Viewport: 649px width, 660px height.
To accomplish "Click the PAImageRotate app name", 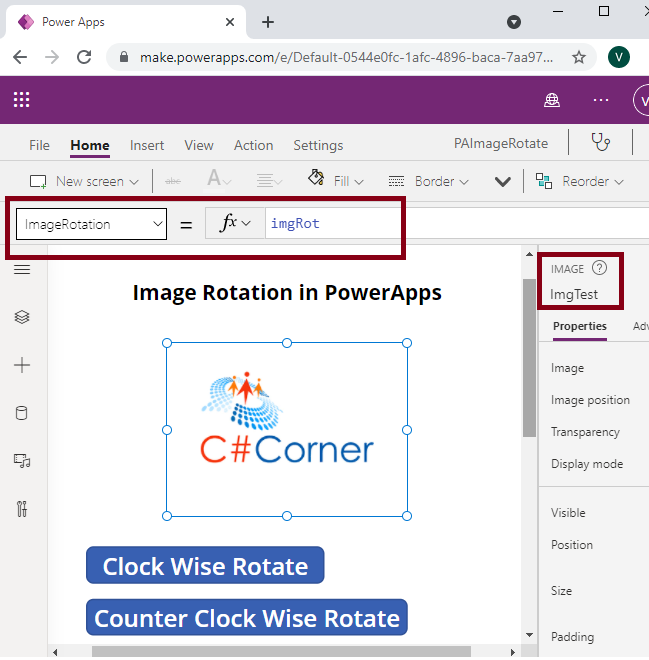I will [501, 143].
